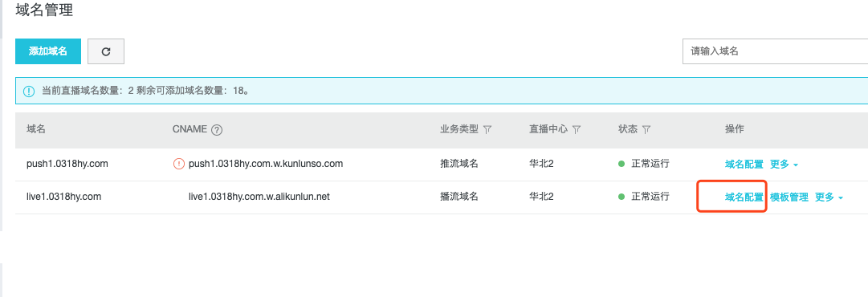Click the CNAME help question mark icon
868x297 pixels.
pos(217,130)
